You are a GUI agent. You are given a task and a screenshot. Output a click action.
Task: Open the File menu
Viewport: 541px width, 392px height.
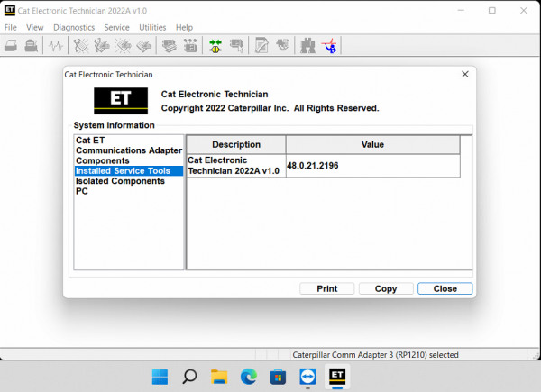pyautogui.click(x=10, y=28)
